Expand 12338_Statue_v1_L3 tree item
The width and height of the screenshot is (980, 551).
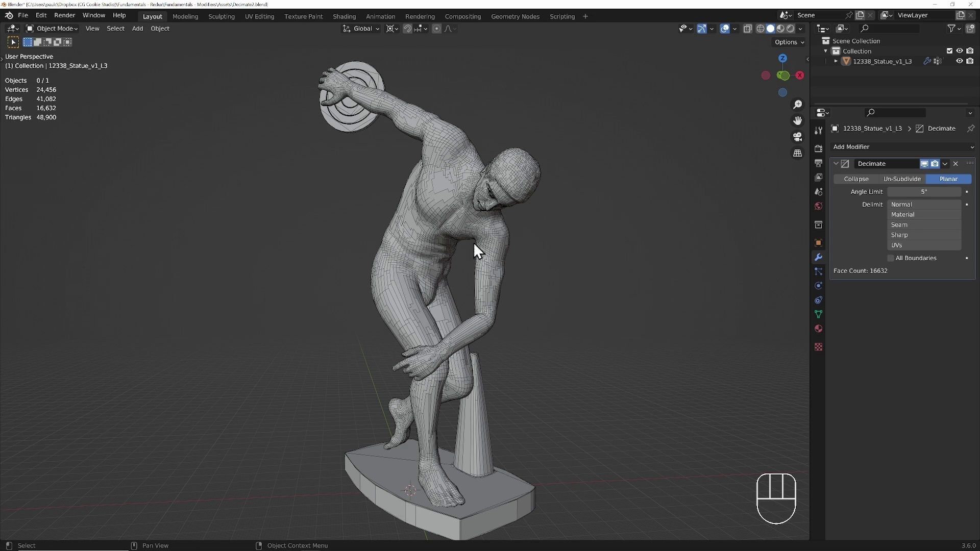tap(836, 61)
